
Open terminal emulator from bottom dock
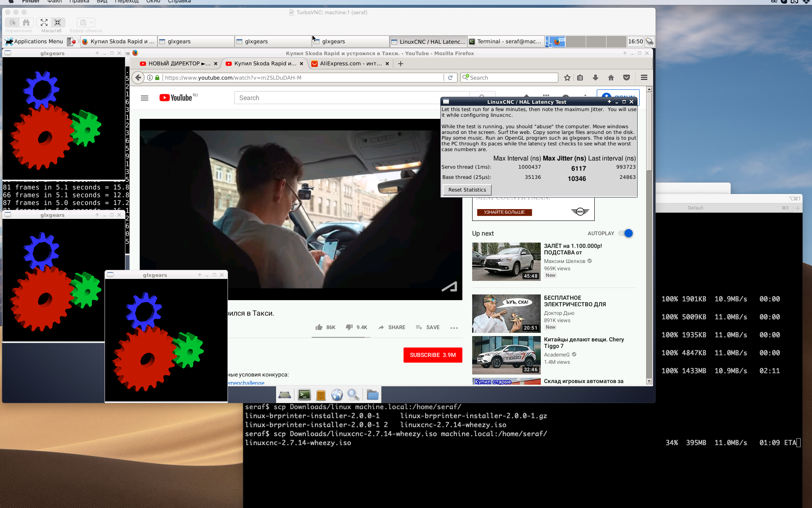point(304,394)
